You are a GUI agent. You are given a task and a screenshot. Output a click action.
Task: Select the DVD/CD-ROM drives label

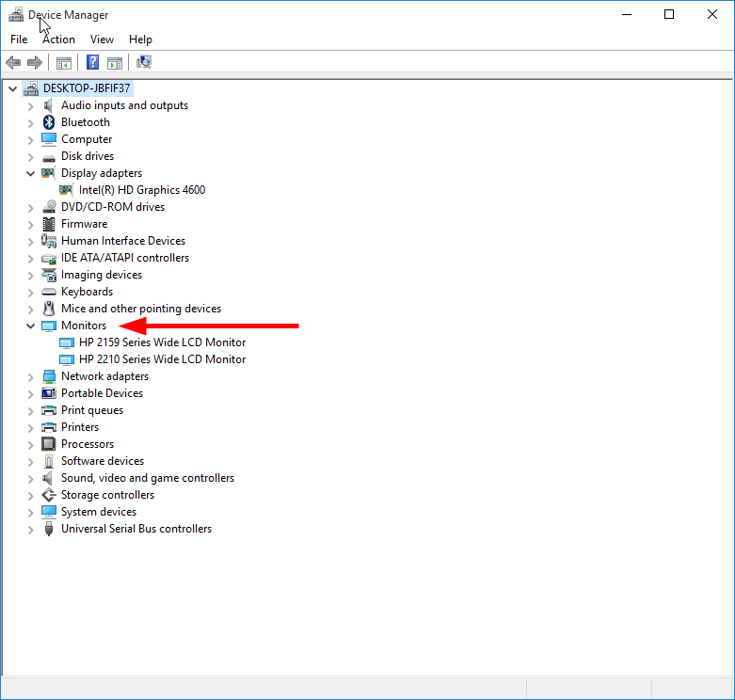(x=113, y=207)
